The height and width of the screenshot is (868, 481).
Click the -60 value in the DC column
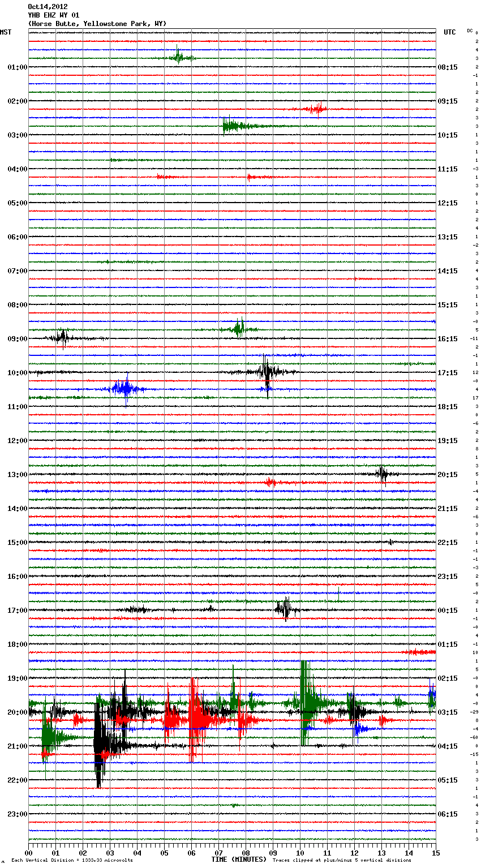coord(474,738)
